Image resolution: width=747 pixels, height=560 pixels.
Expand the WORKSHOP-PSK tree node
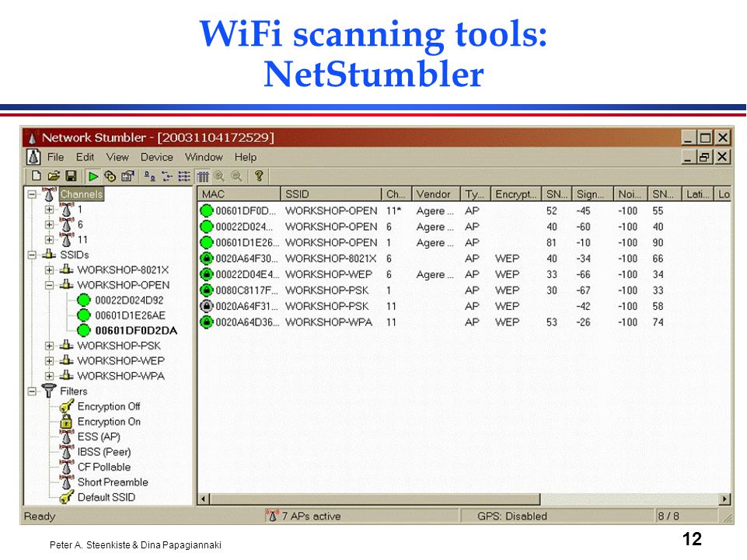tap(49, 346)
